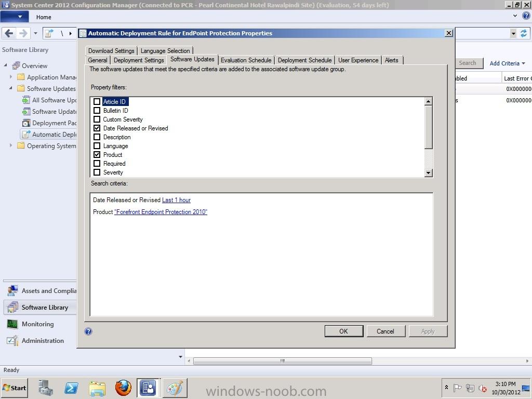This screenshot has width=532, height=399.
Task: Open Server Manager from the taskbar
Action: pos(46,388)
